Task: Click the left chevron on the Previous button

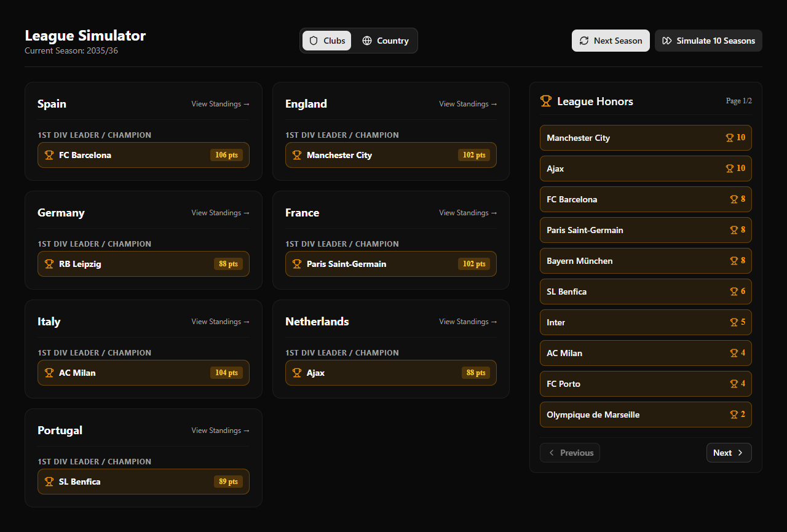Action: 552,453
